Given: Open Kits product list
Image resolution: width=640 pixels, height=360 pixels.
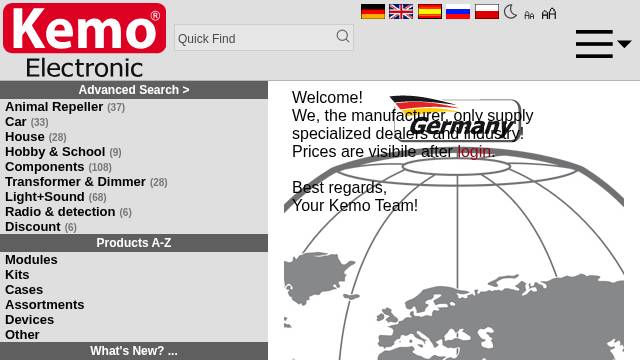Looking at the screenshot, I should pos(17,275).
